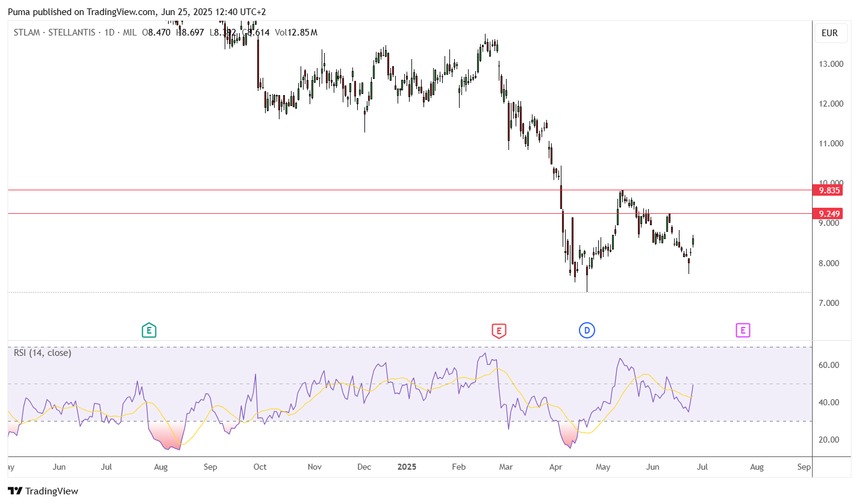Click the MIL exchange label

point(130,33)
